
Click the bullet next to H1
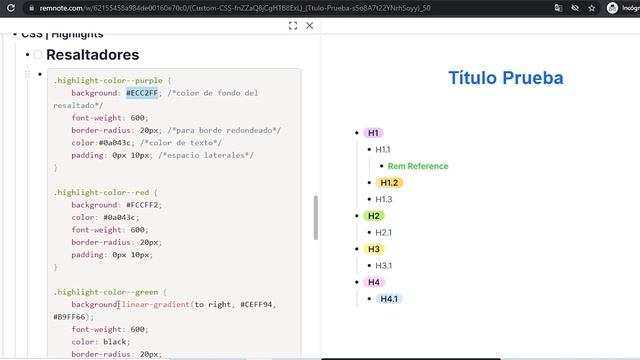[x=357, y=133]
